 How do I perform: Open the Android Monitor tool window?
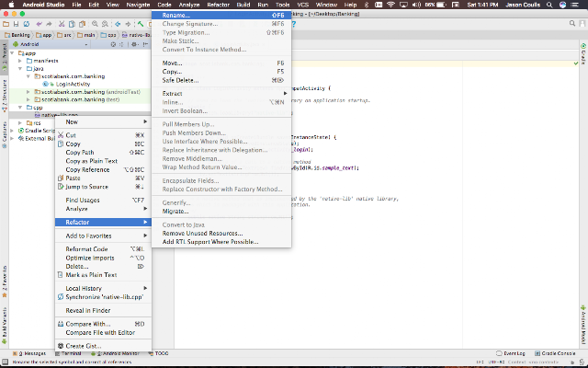point(115,353)
